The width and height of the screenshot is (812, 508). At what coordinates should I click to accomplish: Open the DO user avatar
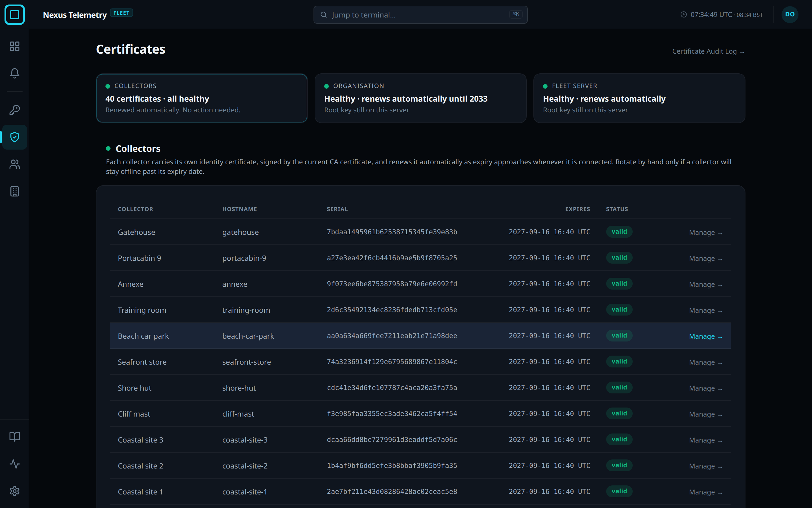[x=790, y=14]
